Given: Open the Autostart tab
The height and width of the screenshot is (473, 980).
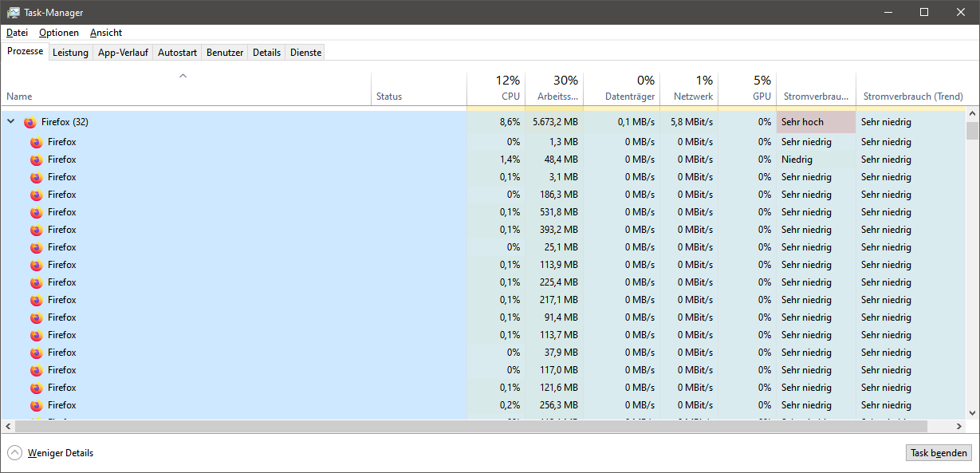Looking at the screenshot, I should click(x=177, y=53).
